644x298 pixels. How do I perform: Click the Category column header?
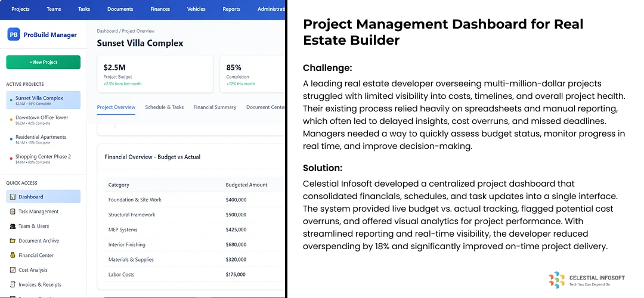point(119,185)
